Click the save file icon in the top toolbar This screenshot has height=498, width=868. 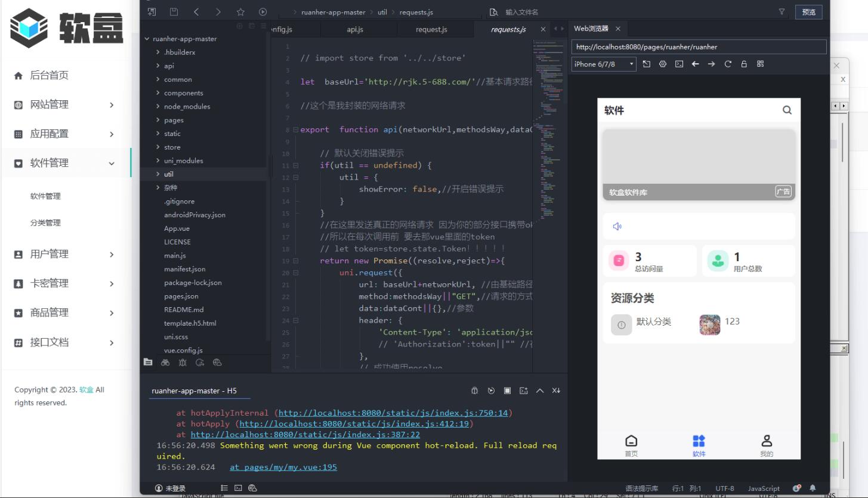pos(174,12)
